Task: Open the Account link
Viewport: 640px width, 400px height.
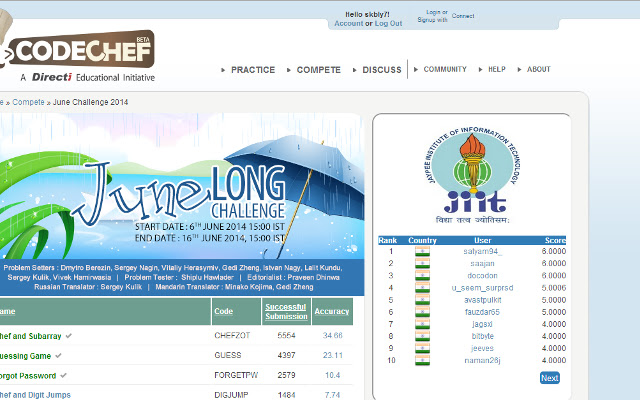Action: coord(349,24)
